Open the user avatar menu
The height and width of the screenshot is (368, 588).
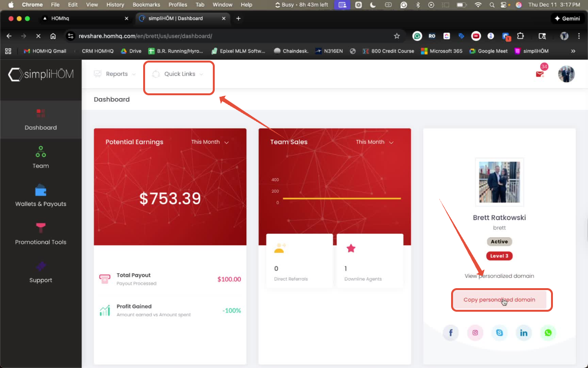(566, 74)
